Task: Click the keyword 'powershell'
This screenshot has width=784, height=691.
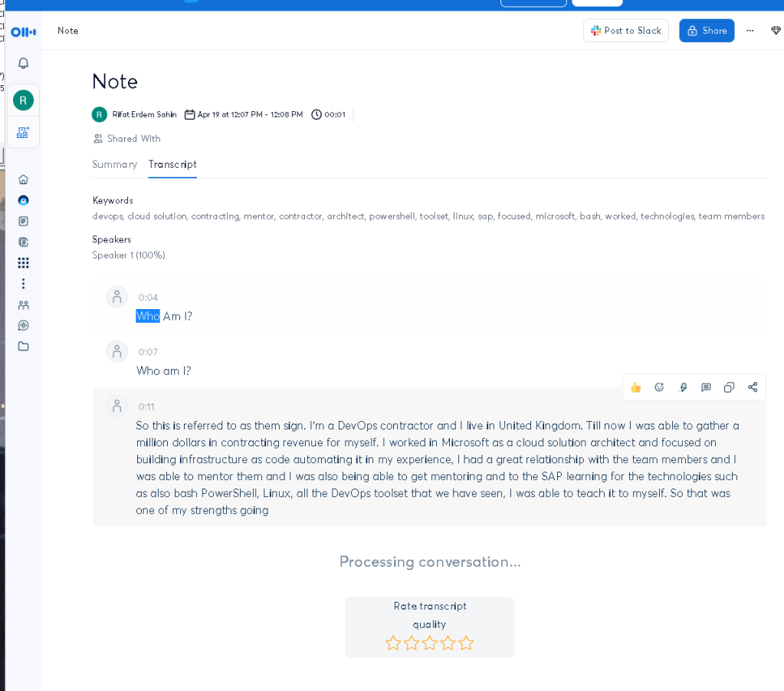Action: 392,216
